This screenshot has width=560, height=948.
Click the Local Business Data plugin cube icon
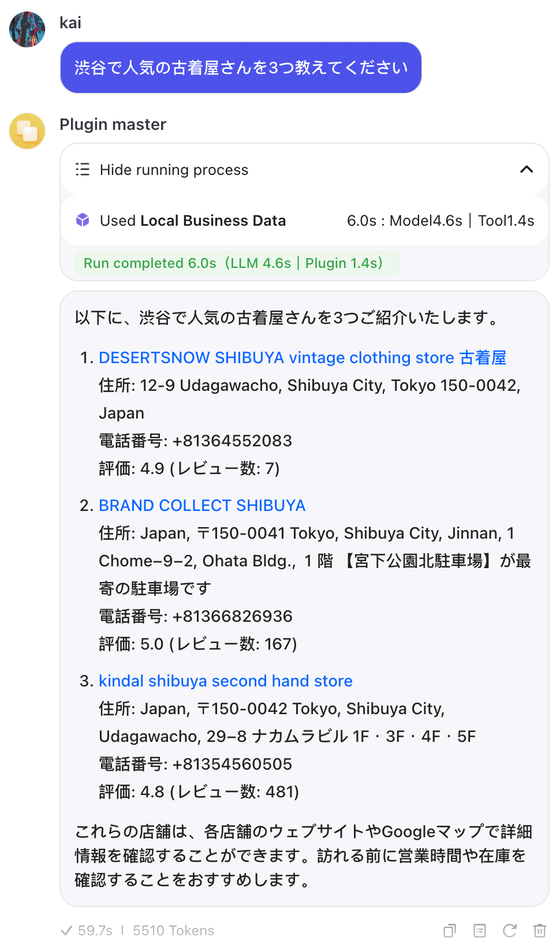coord(83,220)
